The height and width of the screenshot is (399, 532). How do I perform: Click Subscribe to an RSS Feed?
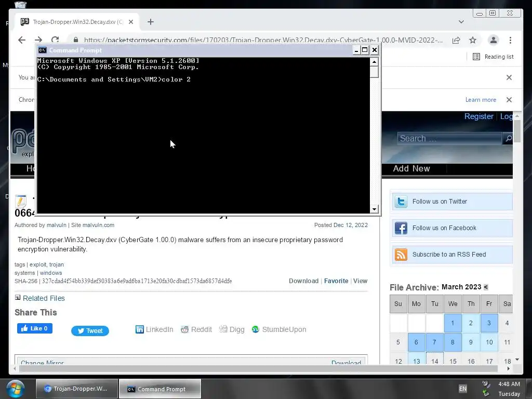(x=451, y=255)
